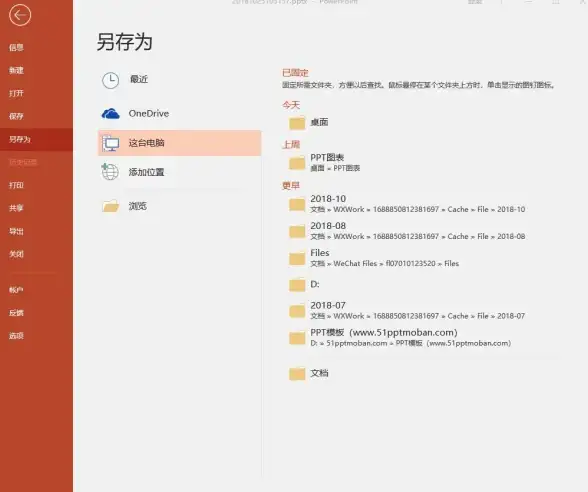Click the Files folder icon

click(297, 259)
